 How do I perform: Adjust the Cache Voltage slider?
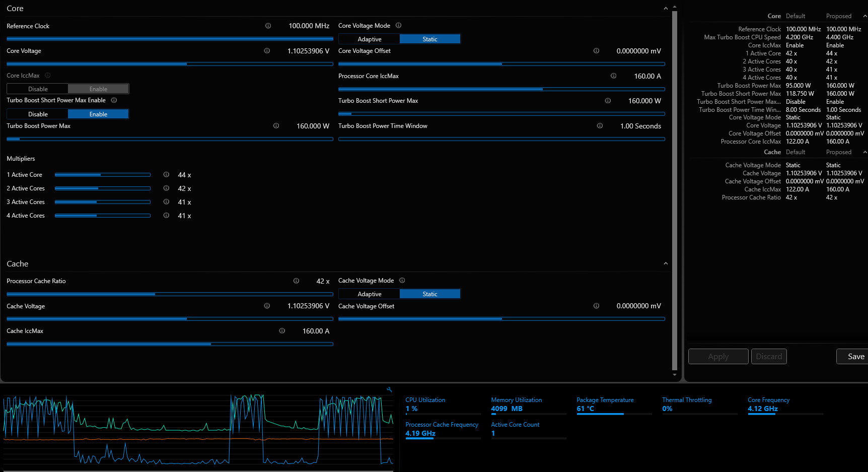tap(170, 319)
